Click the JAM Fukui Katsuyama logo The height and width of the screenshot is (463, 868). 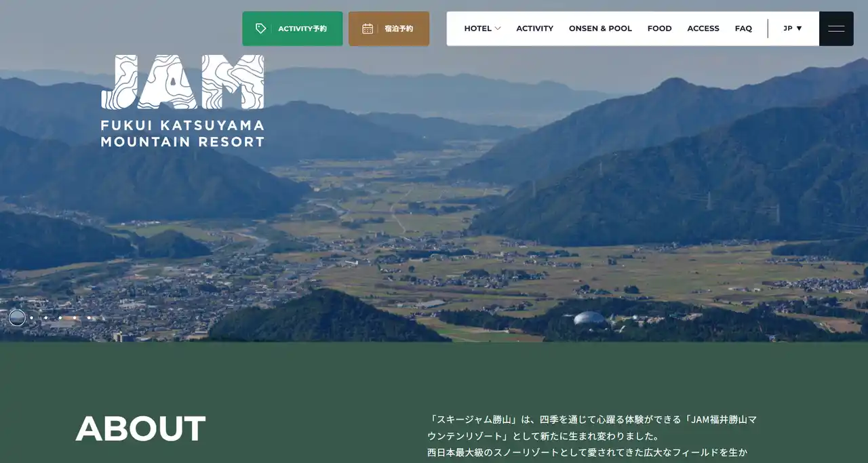click(182, 101)
